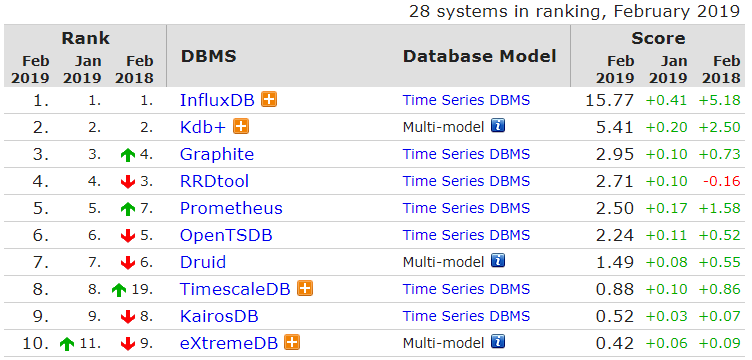752x360 pixels.
Task: Click the info icon in the Druid row
Action: tap(498, 261)
